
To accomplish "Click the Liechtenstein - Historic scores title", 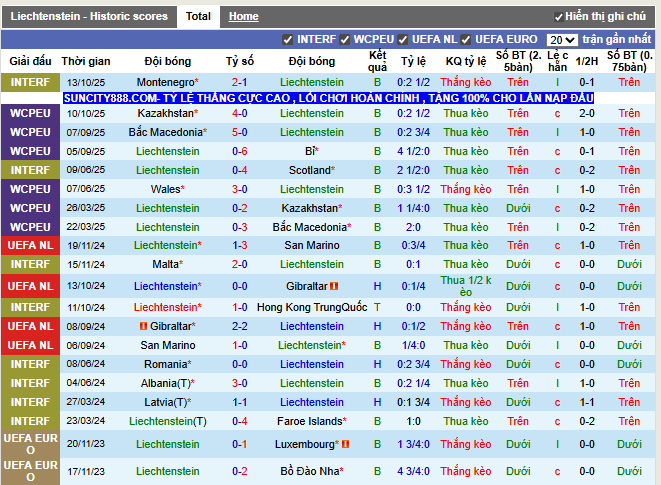I will click(89, 16).
